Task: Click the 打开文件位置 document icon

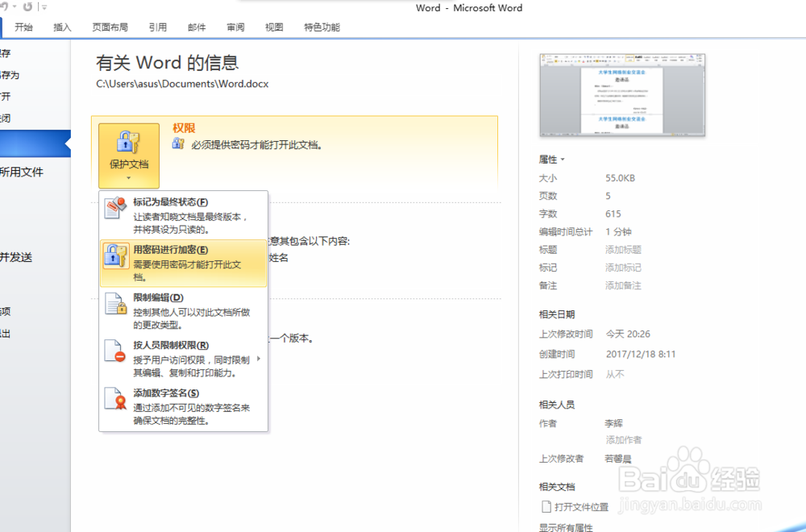Action: click(x=546, y=507)
